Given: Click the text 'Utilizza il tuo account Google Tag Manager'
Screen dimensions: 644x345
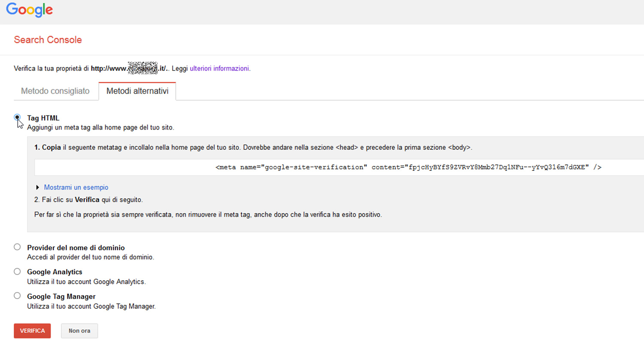Looking at the screenshot, I should (91, 306).
